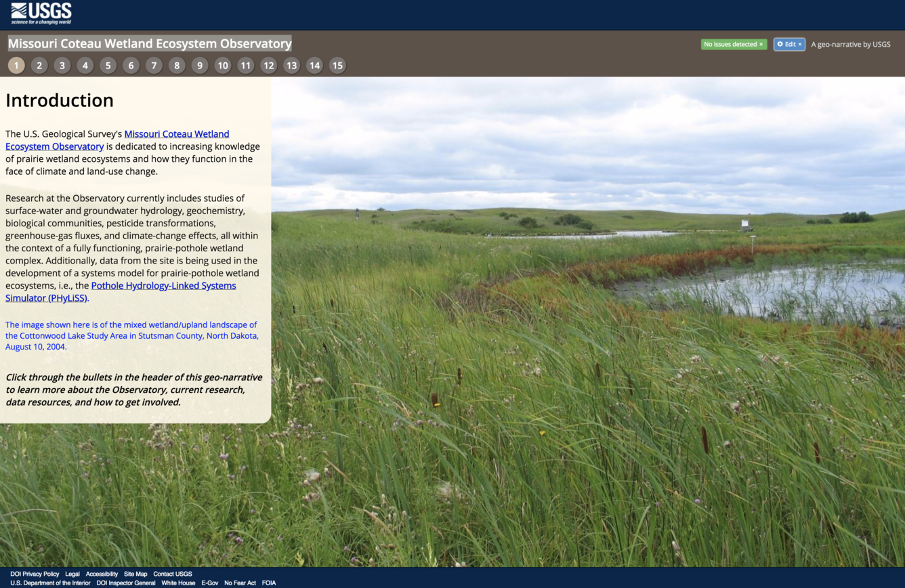Open section 3 in the geo-narrative
905x588 pixels.
(x=62, y=66)
